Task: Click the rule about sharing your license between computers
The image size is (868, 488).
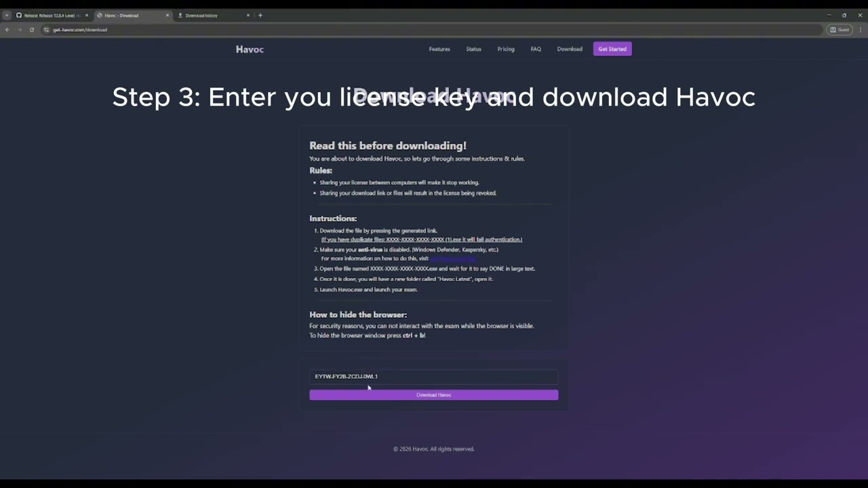Action: click(399, 182)
